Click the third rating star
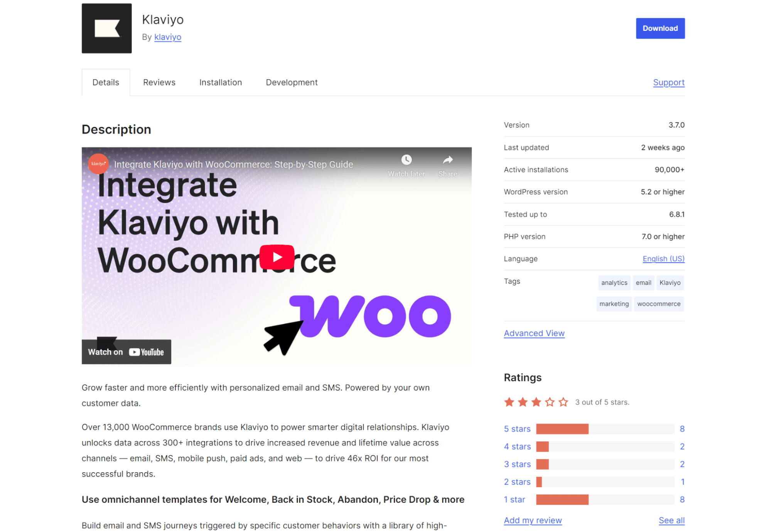The width and height of the screenshot is (771, 532). coord(536,402)
